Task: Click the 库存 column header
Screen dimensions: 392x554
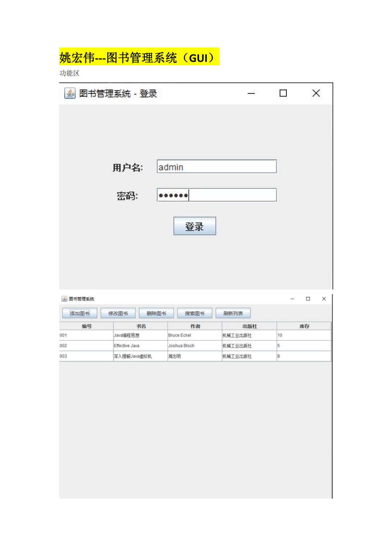Action: [x=304, y=325]
